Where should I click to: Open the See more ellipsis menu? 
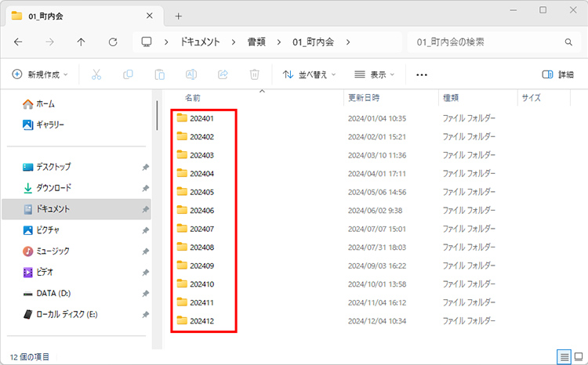[422, 75]
